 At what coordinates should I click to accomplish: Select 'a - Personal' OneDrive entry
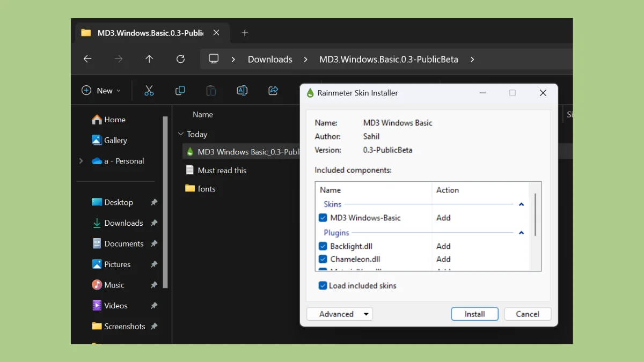[118, 161]
